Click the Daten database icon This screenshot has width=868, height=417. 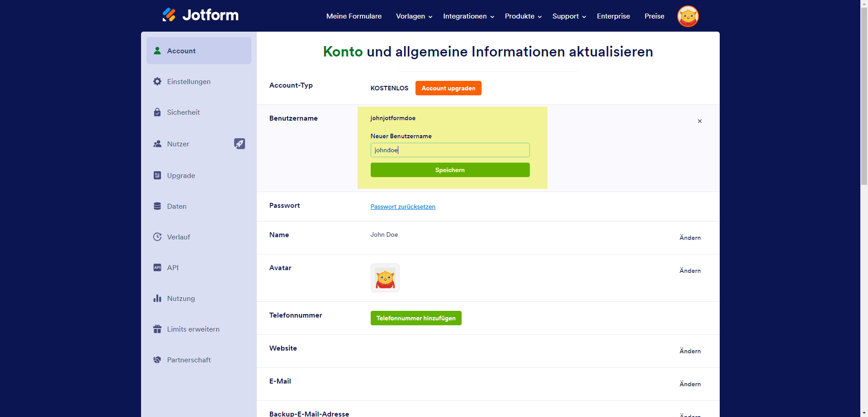tap(157, 206)
